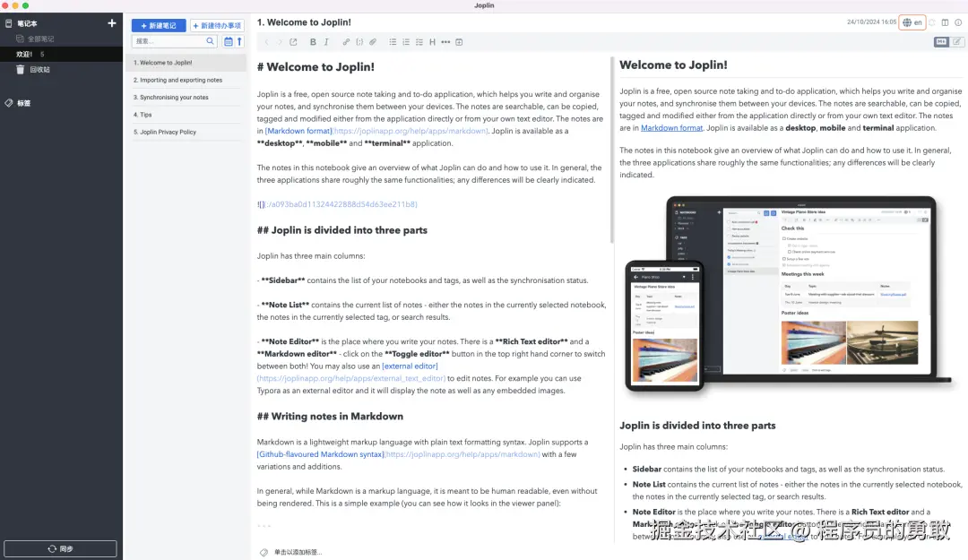Click the magnifier search icon
Viewport: 968px width, 560px height.
[x=210, y=41]
